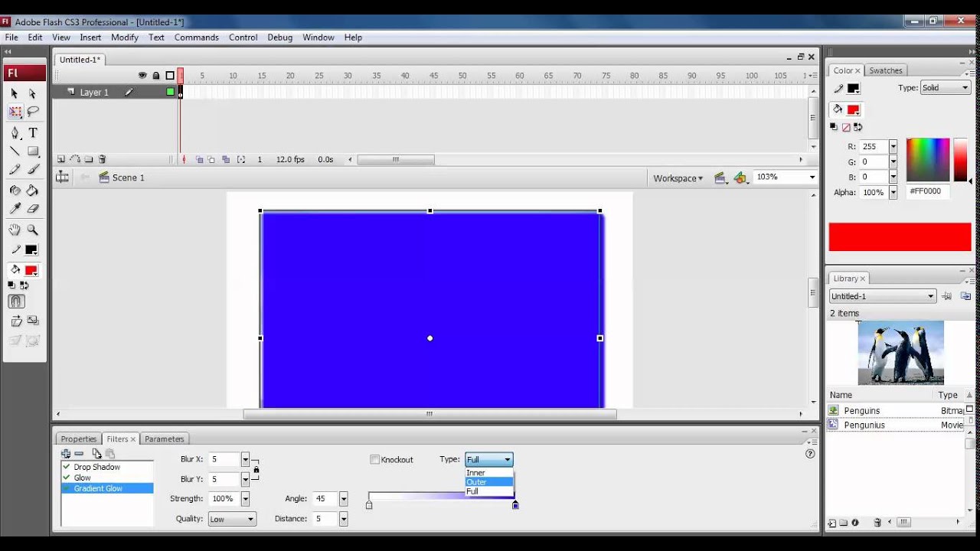This screenshot has width=980, height=551.
Task: Select Penguins bitmap in Library
Action: 862,411
